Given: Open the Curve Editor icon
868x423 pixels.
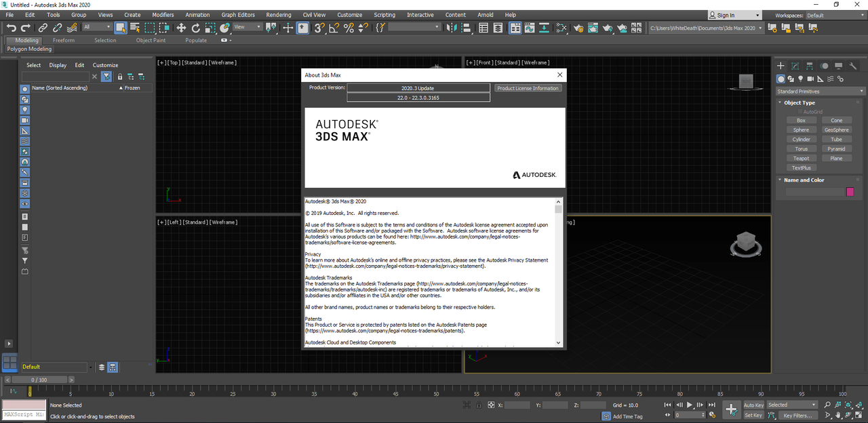Looking at the screenshot, I should [x=530, y=28].
